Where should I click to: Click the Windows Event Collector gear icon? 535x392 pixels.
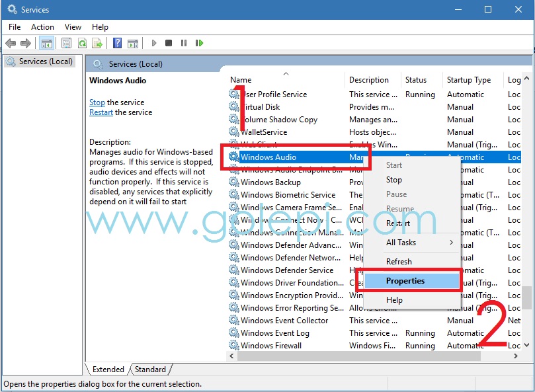pyautogui.click(x=233, y=320)
